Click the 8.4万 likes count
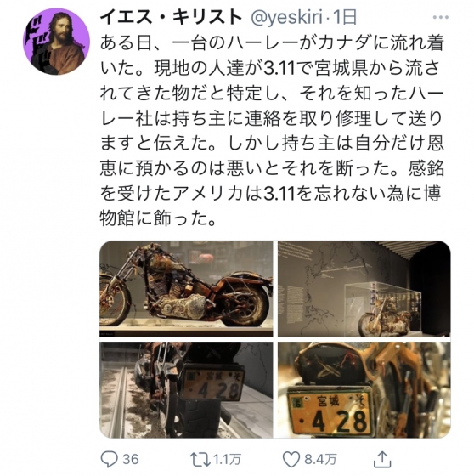Viewport: 474px width, 476px height. tap(320, 460)
